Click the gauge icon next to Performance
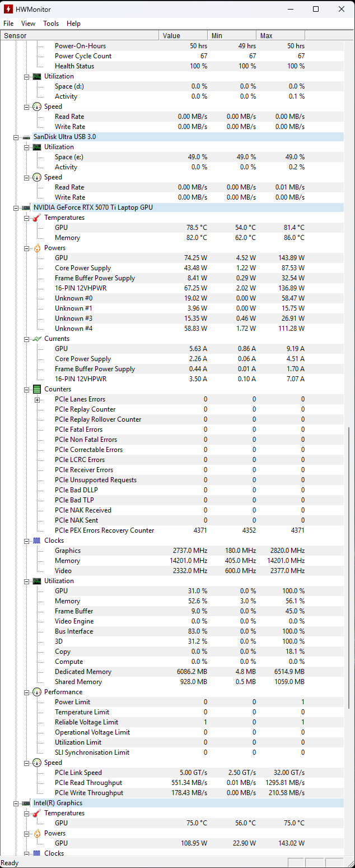Image resolution: width=355 pixels, height=868 pixels. coord(37,692)
